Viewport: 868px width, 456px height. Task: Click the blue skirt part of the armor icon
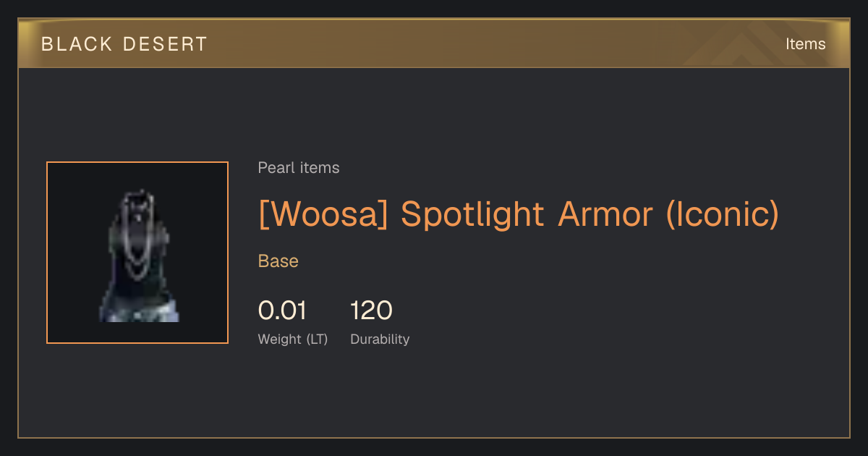[139, 309]
